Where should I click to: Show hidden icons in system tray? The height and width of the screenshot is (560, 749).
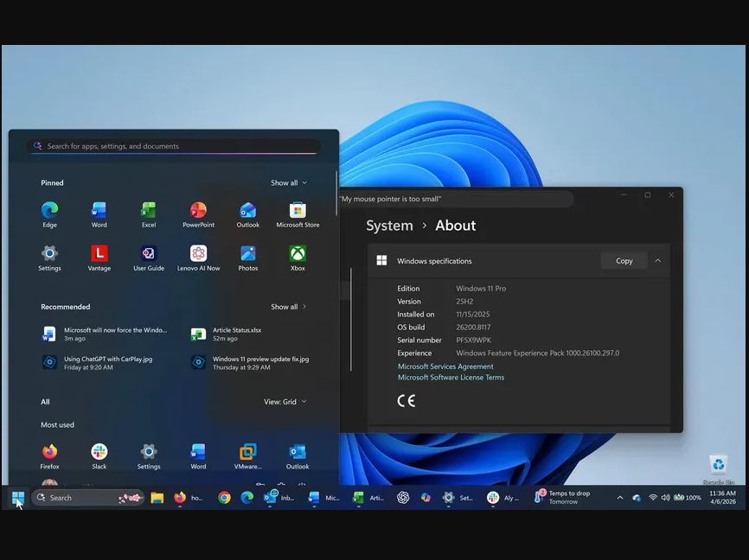click(620, 498)
